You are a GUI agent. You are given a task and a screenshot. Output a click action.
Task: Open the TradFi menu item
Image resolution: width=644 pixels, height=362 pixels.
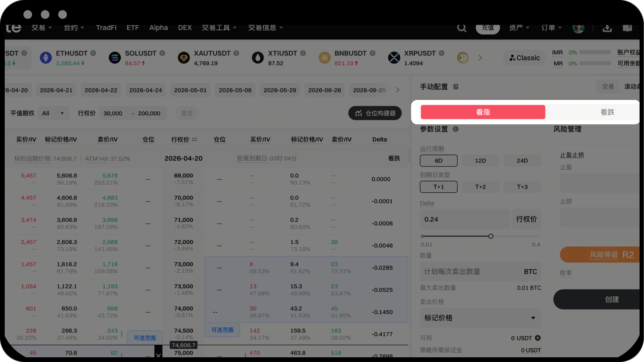point(106,28)
